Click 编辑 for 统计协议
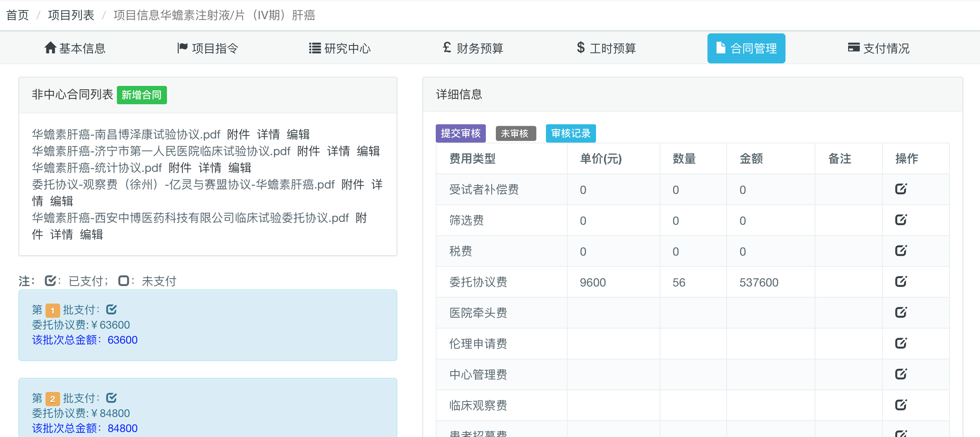The height and width of the screenshot is (437, 980). pos(240,168)
